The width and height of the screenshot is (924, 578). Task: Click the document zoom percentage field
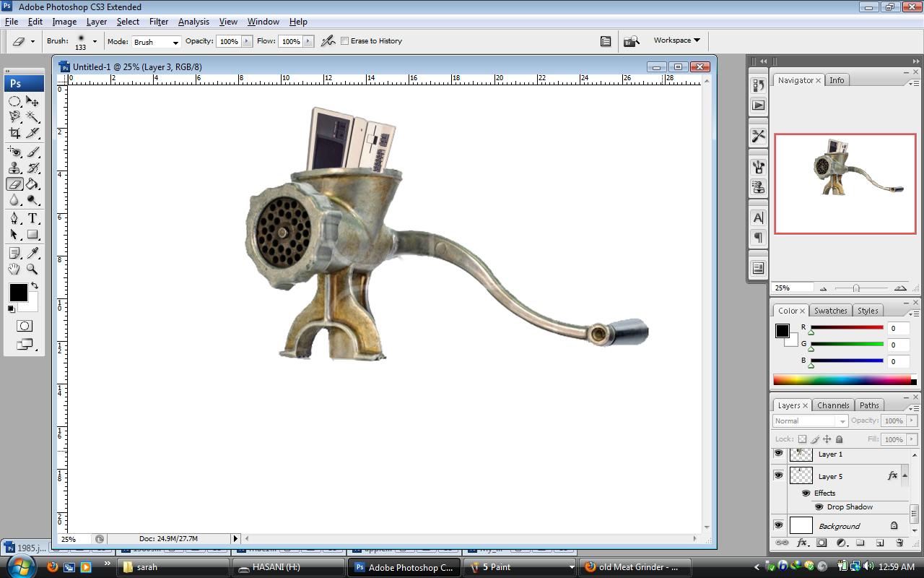(75, 539)
